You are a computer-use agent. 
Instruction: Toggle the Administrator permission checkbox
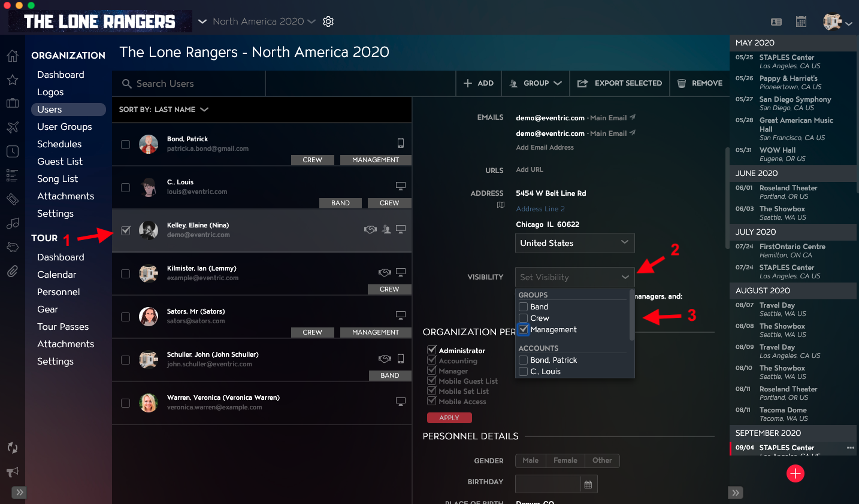tap(431, 350)
